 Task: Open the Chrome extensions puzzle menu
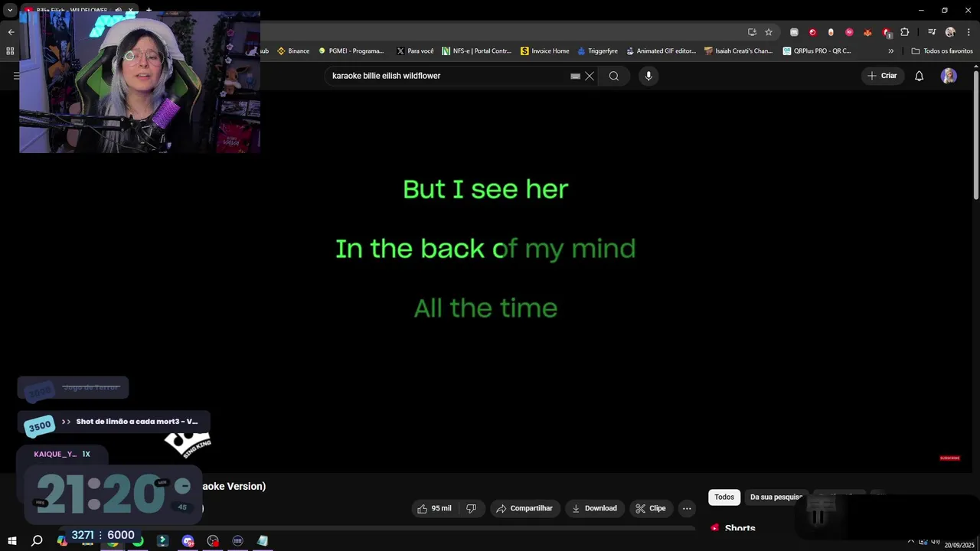coord(905,32)
